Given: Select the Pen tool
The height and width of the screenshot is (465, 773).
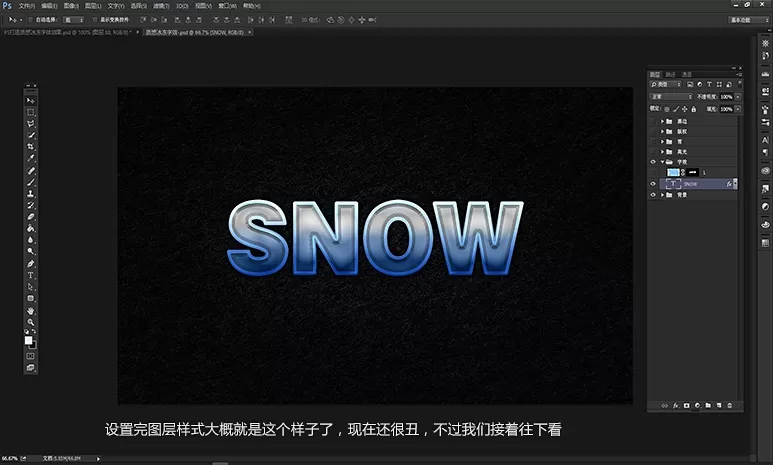Looking at the screenshot, I should click(31, 264).
